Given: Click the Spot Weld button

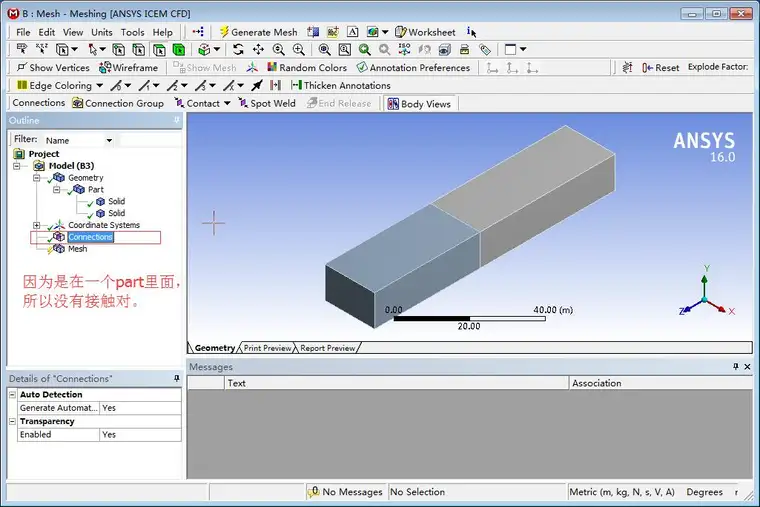Looking at the screenshot, I should (267, 103).
